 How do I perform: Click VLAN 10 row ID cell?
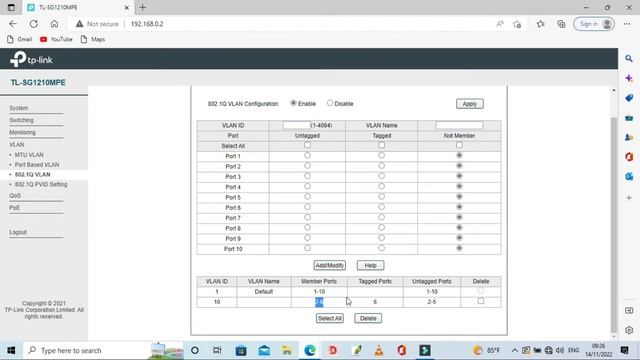click(217, 302)
